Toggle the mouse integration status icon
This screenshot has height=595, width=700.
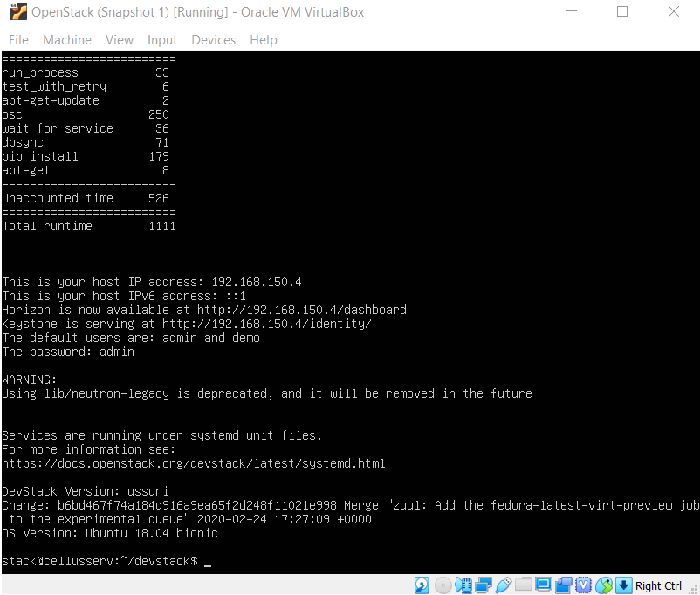pyautogui.click(x=604, y=585)
